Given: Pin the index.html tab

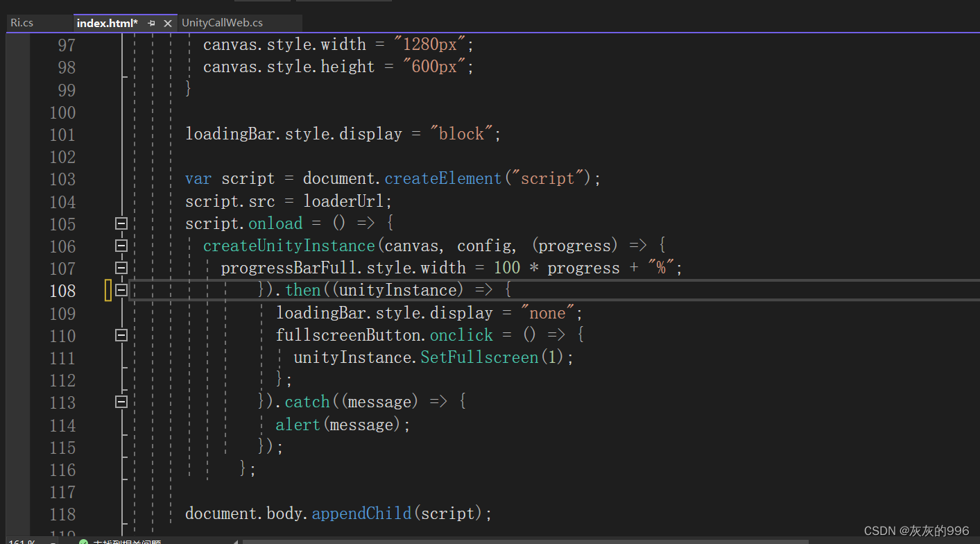Looking at the screenshot, I should tap(152, 24).
